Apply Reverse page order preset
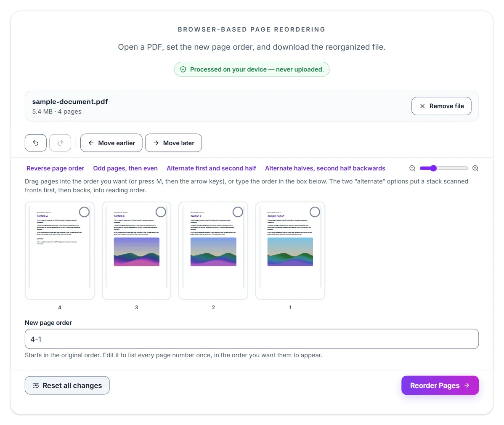 (55, 168)
